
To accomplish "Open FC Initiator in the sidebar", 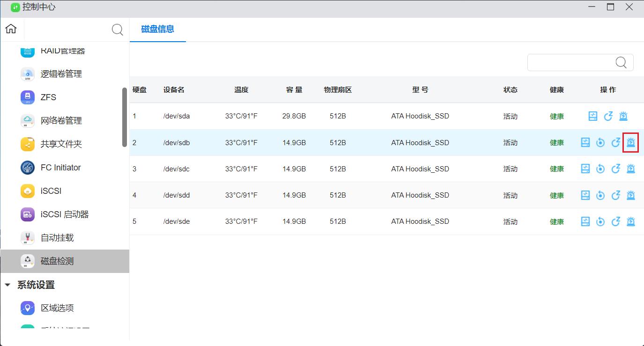I will coord(60,168).
